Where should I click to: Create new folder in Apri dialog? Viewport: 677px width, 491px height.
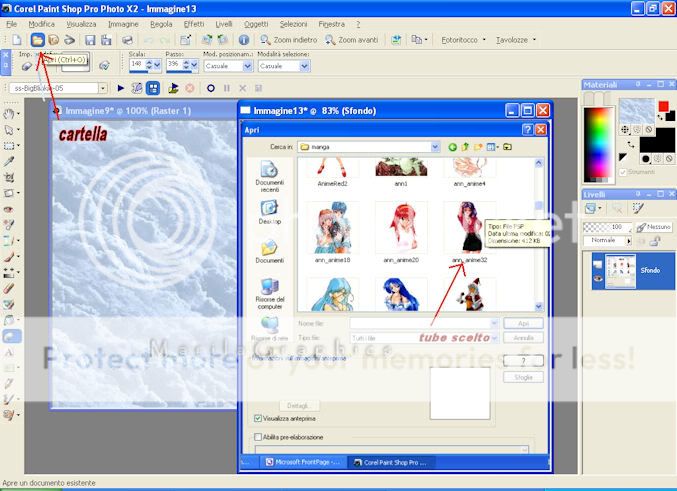[x=478, y=147]
